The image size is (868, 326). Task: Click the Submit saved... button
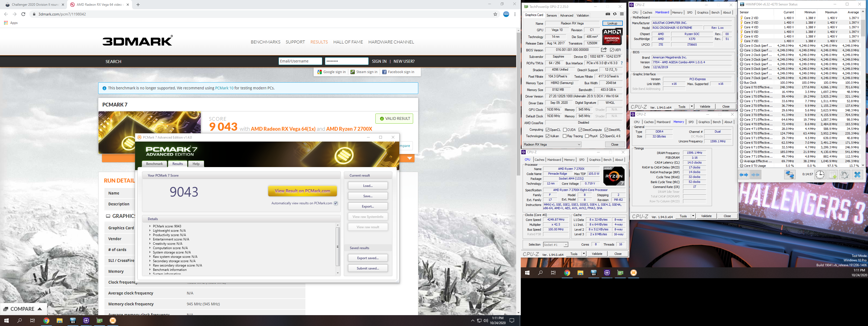point(368,268)
